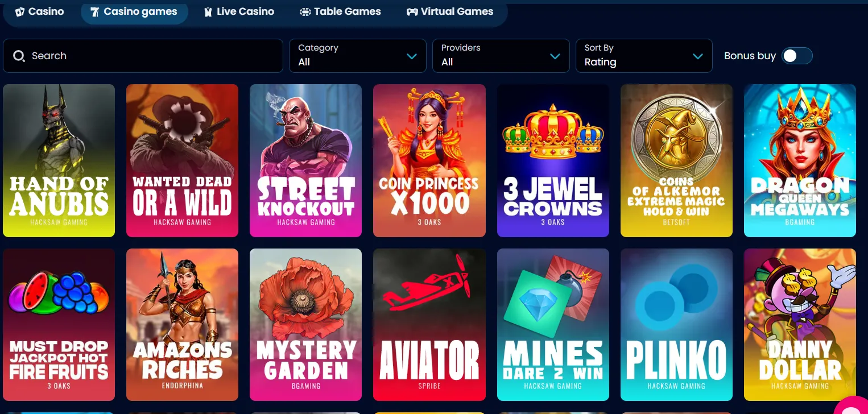Open chat bubble in bottom corner
Image resolution: width=868 pixels, height=414 pixels.
(x=853, y=407)
